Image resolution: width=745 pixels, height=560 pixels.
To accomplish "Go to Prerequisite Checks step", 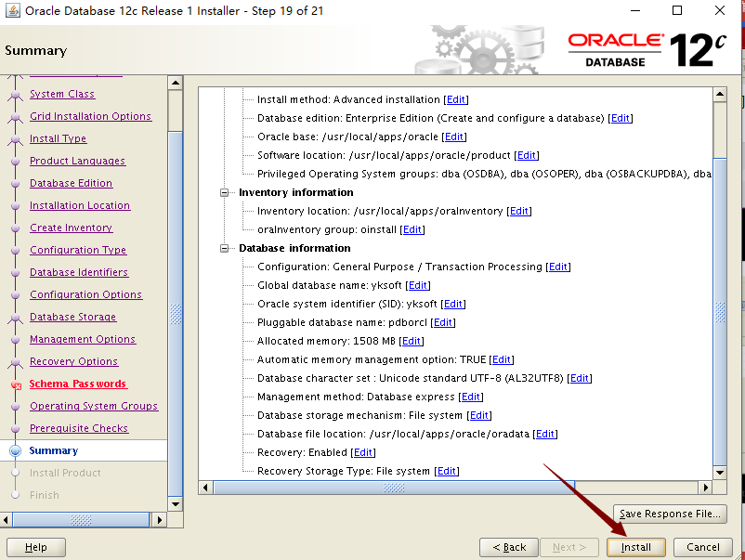I will pos(79,429).
